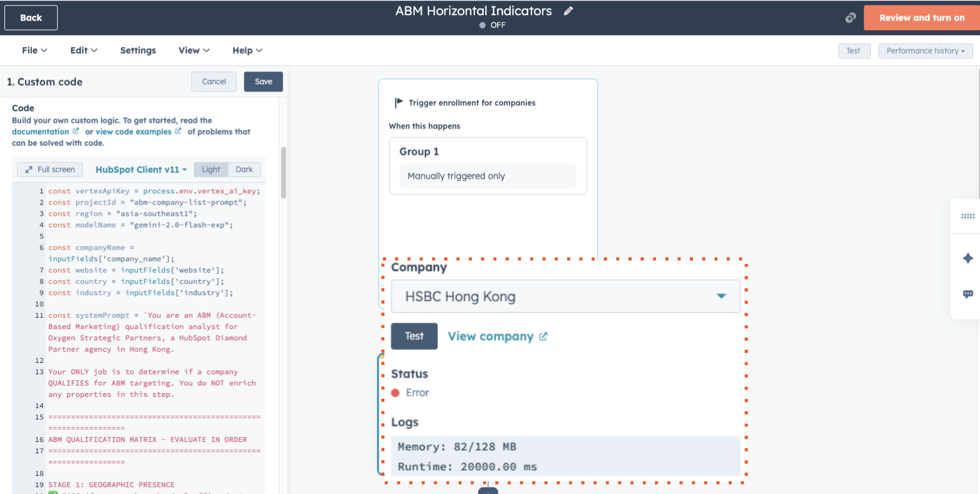View code examples via external link icon
980x494 pixels.
click(178, 131)
